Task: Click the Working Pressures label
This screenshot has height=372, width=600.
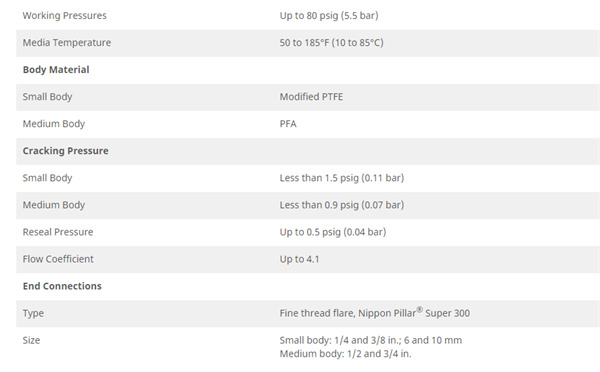Action: [x=64, y=16]
